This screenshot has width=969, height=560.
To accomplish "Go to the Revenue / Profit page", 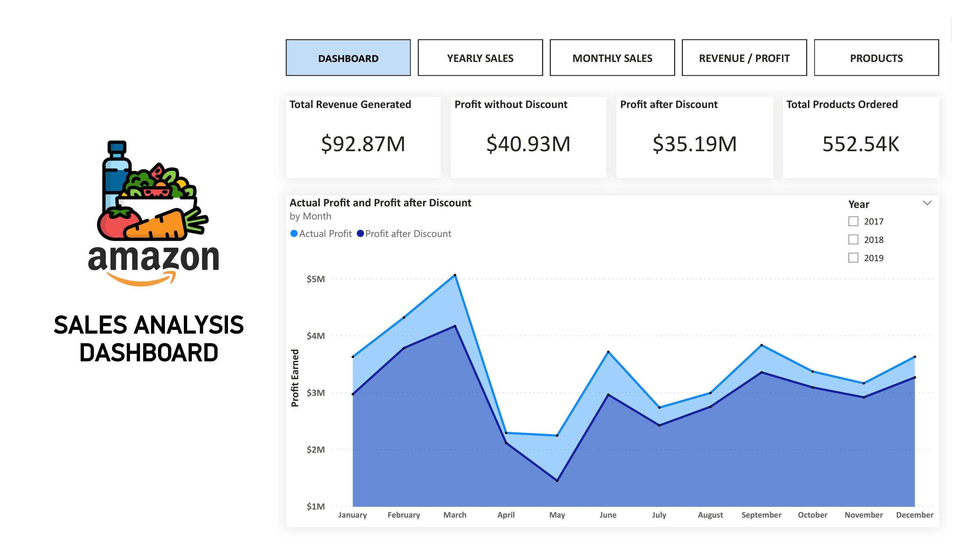I will [744, 58].
